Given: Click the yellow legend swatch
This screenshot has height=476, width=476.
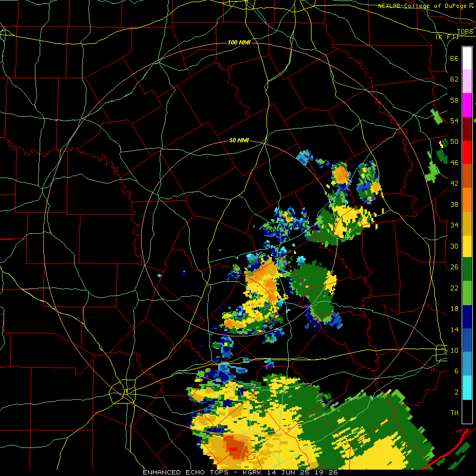Looking at the screenshot, I should tap(467, 246).
